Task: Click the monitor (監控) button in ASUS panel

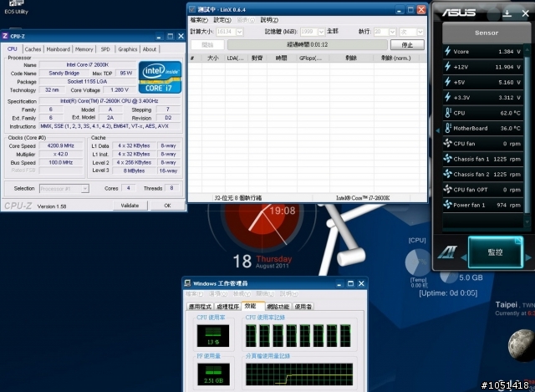Action: [x=496, y=252]
